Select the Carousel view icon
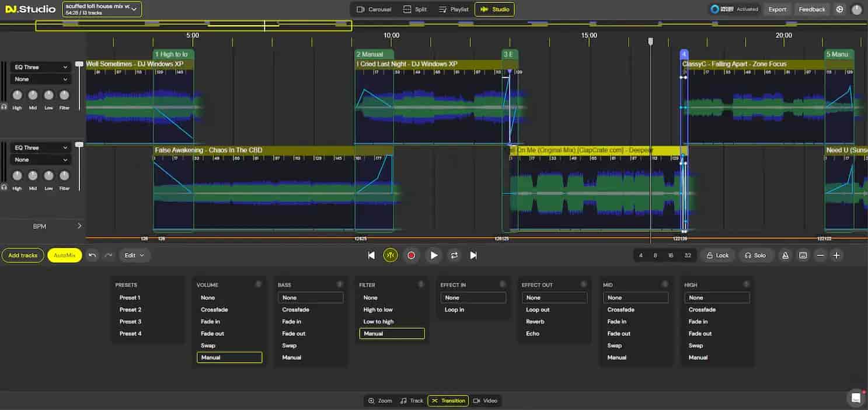 click(x=374, y=9)
